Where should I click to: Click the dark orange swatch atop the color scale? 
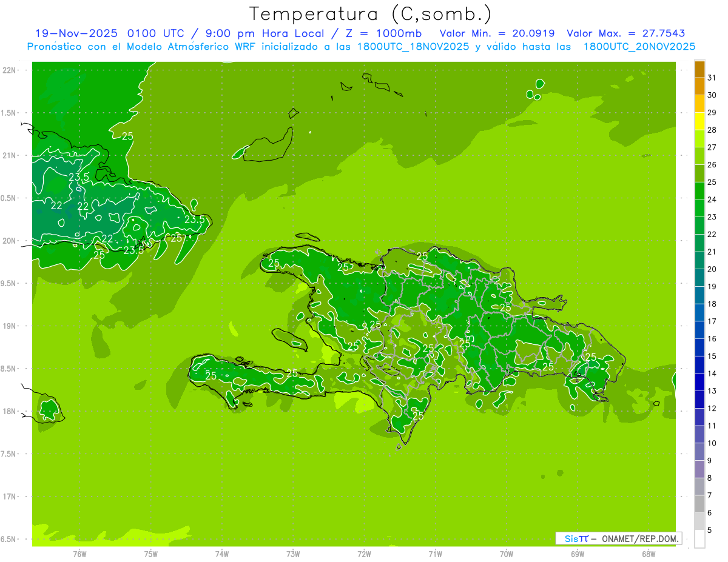699,69
